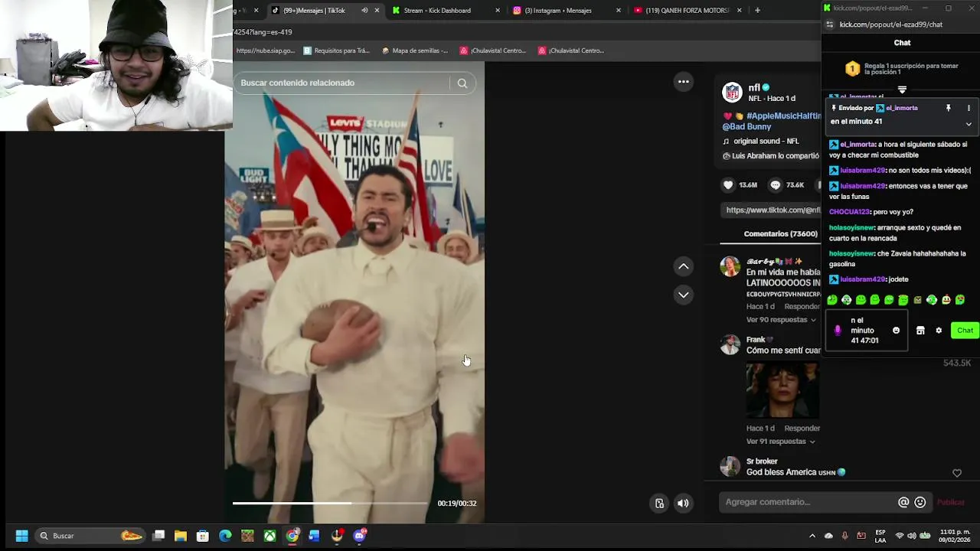Click the taskbar Buscar search box

tap(90, 536)
